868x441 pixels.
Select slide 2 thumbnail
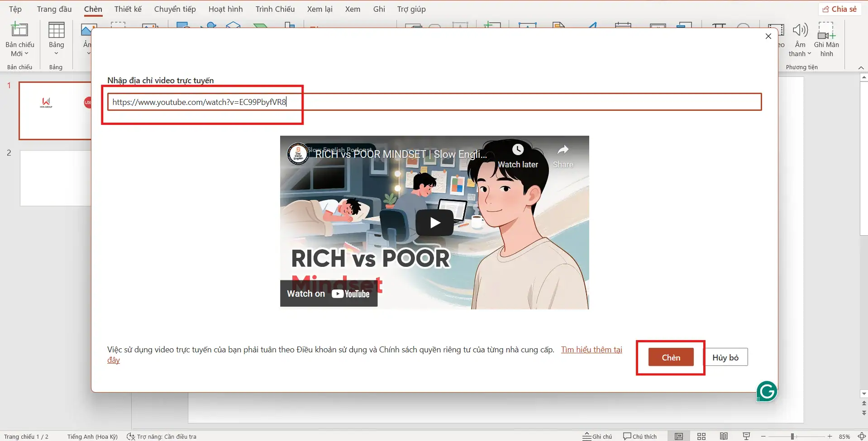pos(55,178)
